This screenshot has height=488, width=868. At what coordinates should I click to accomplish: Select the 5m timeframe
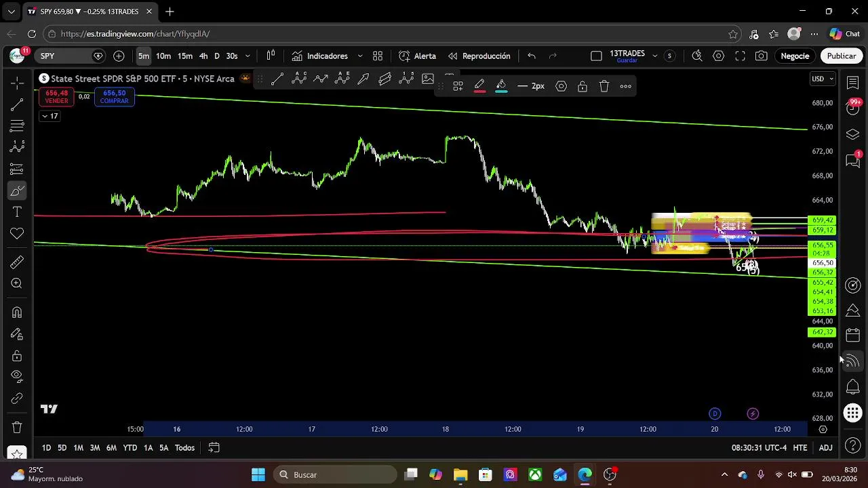tap(144, 56)
